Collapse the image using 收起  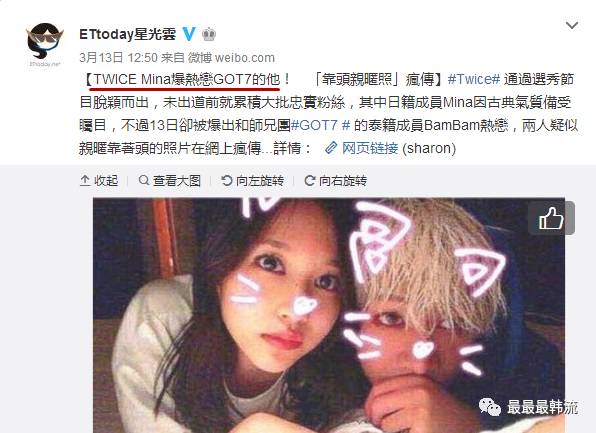coord(99,181)
